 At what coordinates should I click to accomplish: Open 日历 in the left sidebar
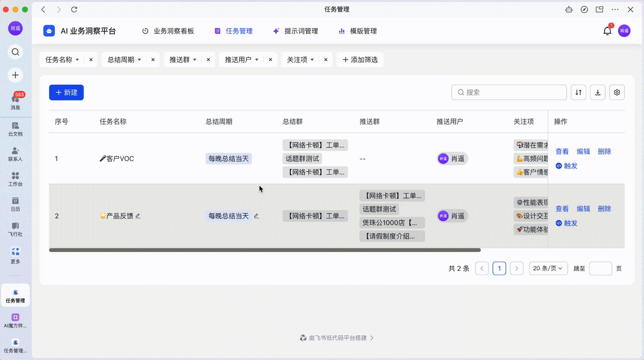15,204
